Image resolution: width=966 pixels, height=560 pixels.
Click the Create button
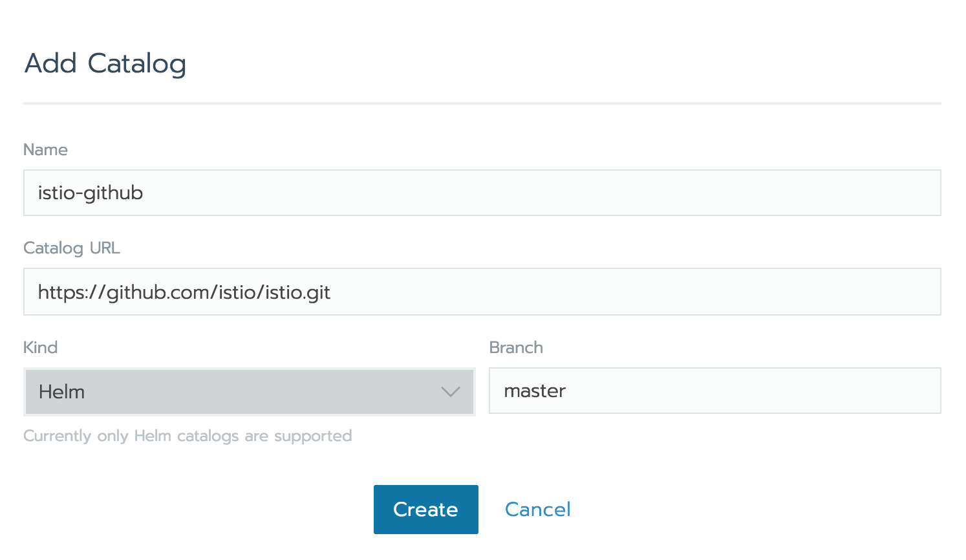(426, 510)
